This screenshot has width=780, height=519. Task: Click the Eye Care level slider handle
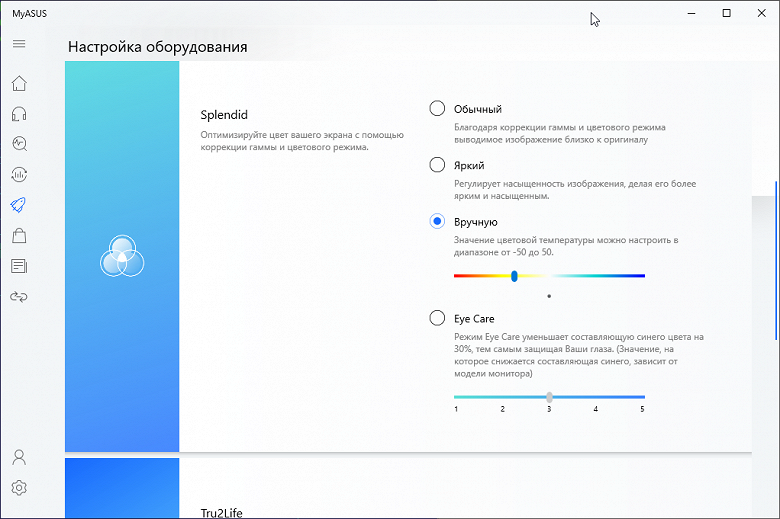[549, 397]
